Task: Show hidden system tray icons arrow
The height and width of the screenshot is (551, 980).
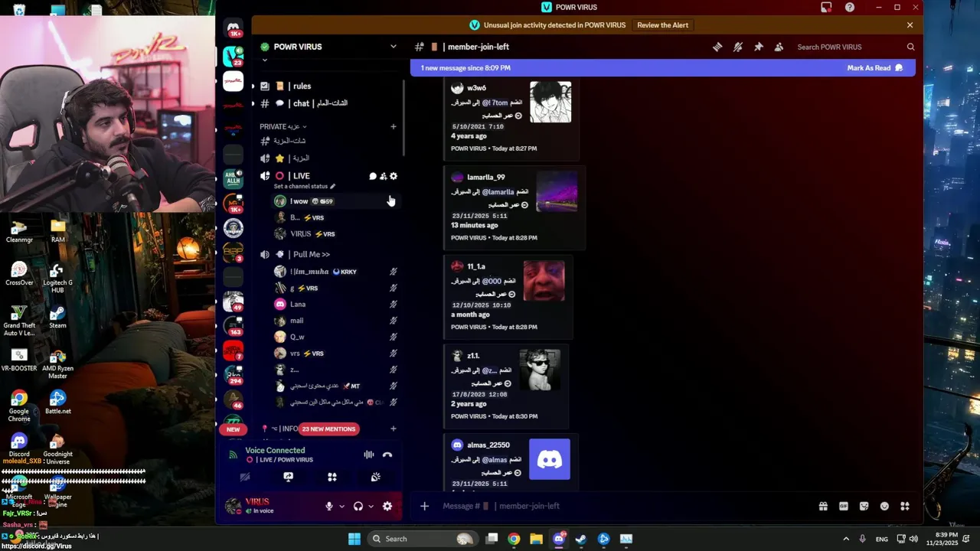Action: pyautogui.click(x=846, y=539)
